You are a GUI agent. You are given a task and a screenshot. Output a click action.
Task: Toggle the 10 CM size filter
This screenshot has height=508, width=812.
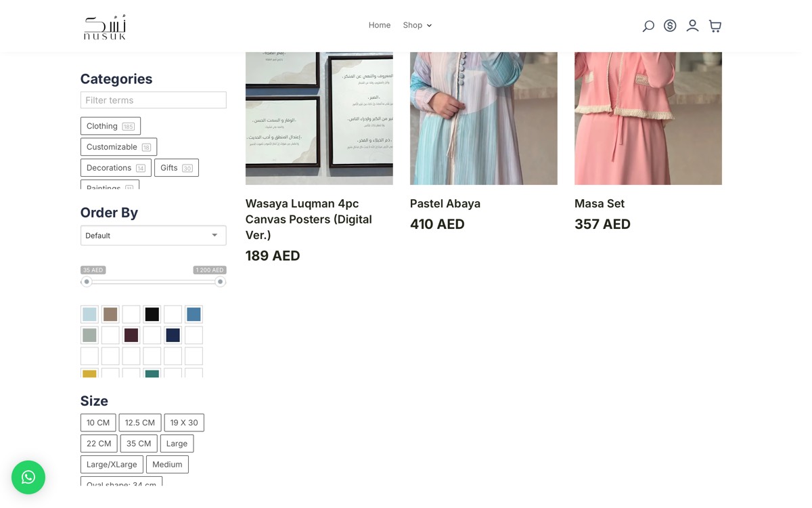tap(98, 423)
